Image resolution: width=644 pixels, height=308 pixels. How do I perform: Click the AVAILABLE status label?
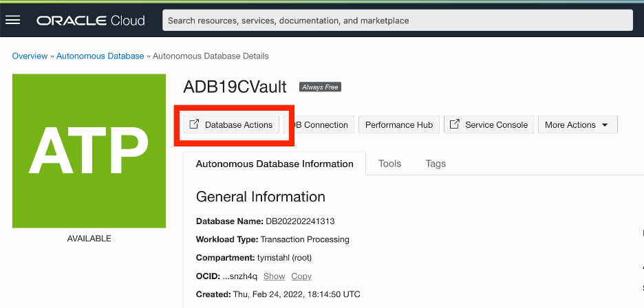[89, 239]
